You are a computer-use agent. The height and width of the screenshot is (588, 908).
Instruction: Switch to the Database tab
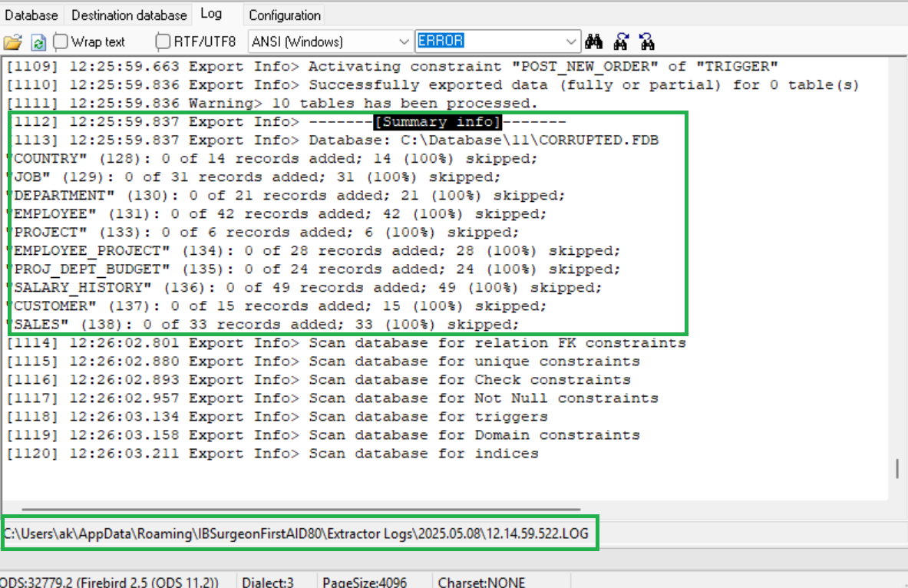pyautogui.click(x=31, y=15)
